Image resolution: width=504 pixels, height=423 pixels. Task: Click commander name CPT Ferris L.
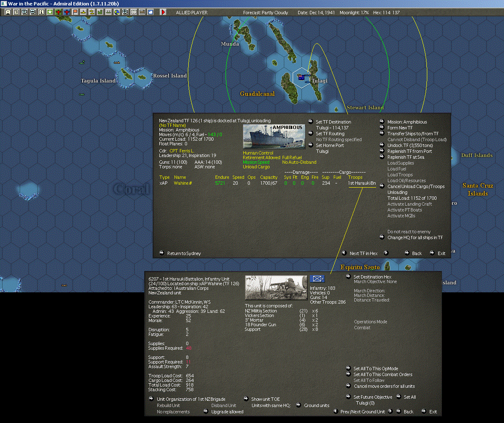(x=182, y=151)
